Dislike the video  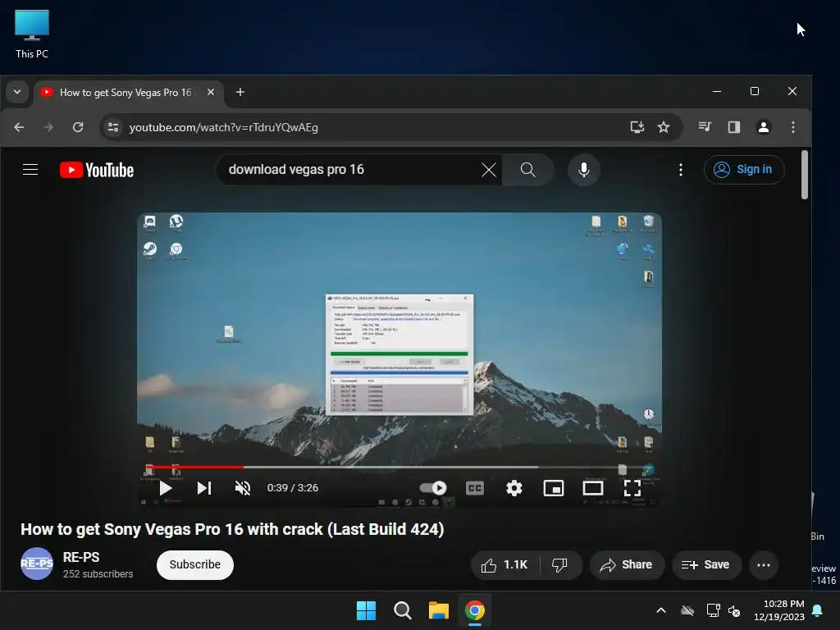click(x=559, y=564)
